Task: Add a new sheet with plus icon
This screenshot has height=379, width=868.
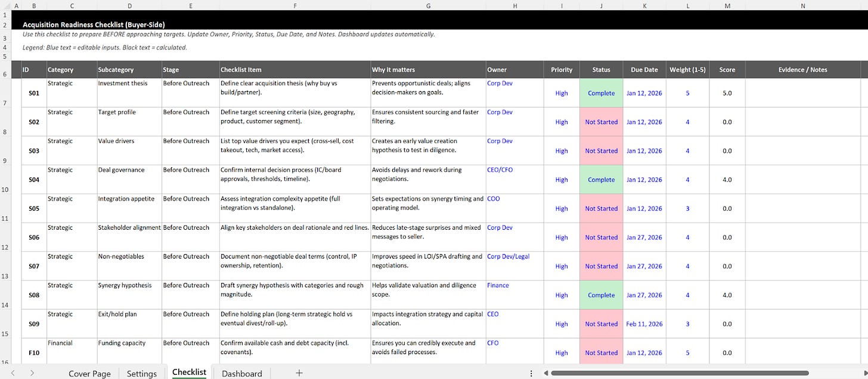Action: pos(299,373)
